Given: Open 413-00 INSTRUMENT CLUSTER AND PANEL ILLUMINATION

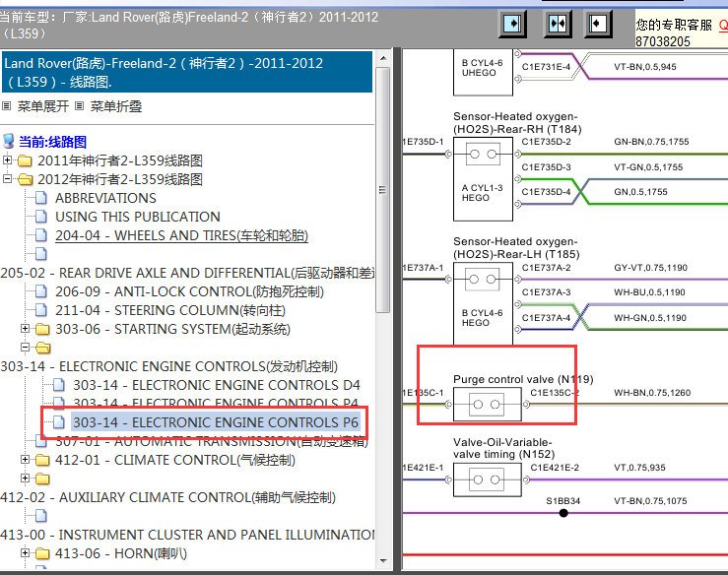Looking at the screenshot, I should 187,535.
